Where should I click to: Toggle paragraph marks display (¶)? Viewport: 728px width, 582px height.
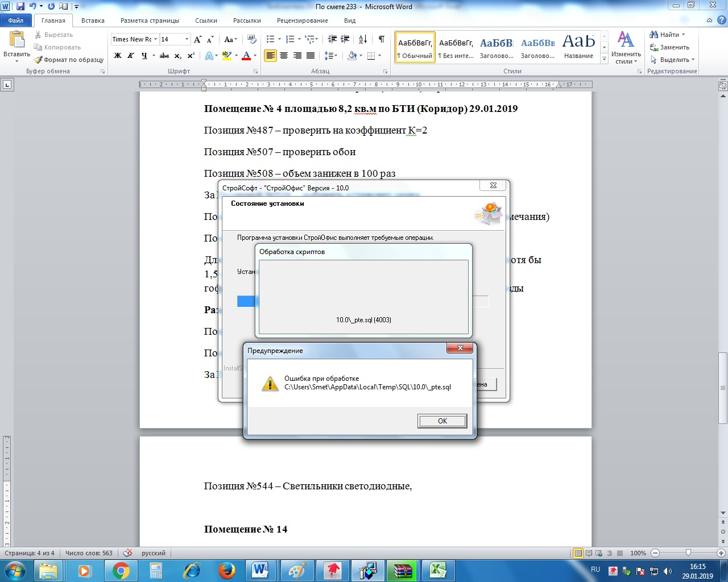point(381,39)
